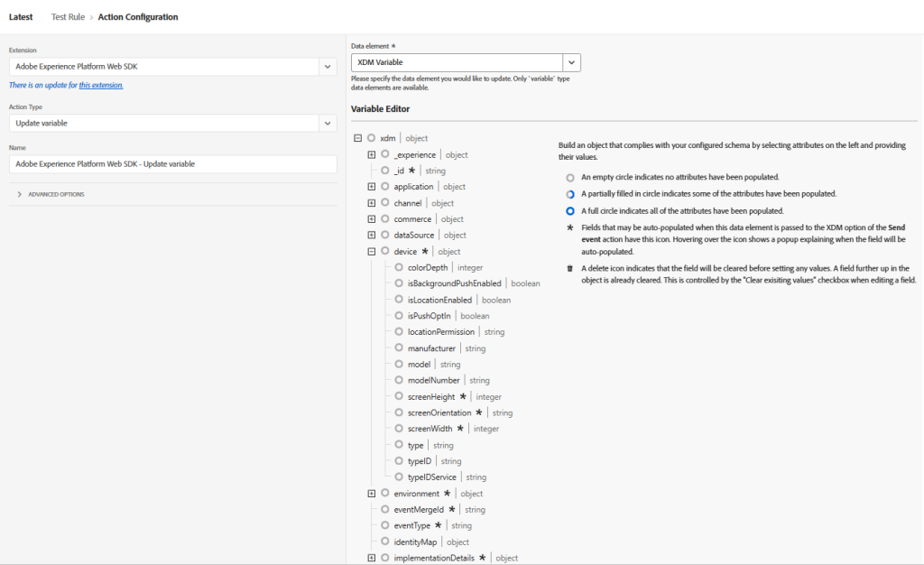Expand the Advanced Options section

coord(51,194)
